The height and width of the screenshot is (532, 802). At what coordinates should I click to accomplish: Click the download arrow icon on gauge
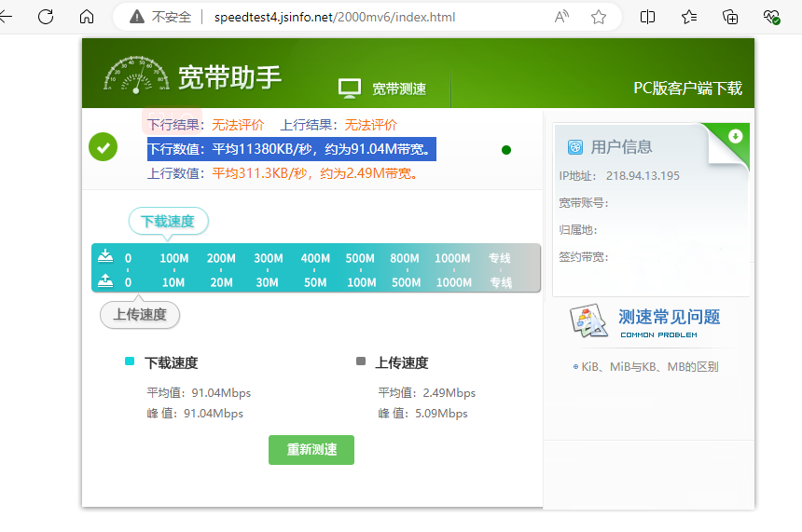[106, 256]
